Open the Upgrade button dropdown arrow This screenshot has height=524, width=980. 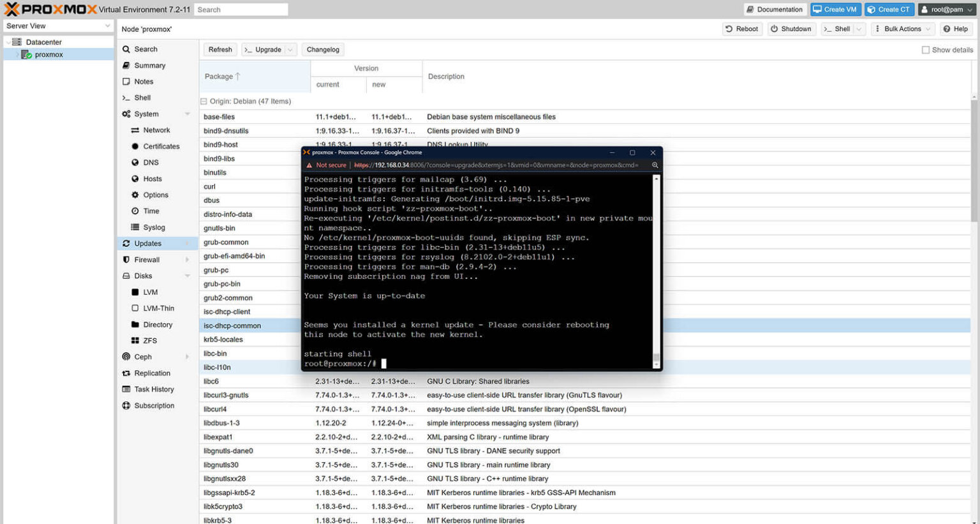click(x=291, y=49)
